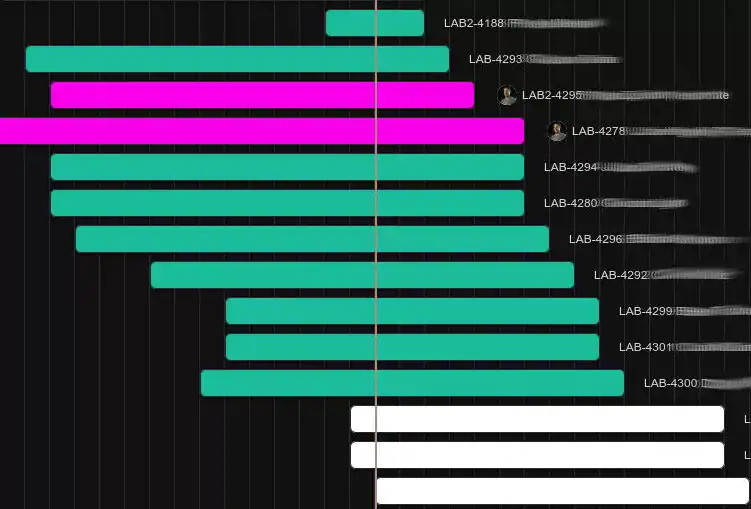
Task: Open the assignee avatar next to LAB-4278
Action: pos(557,131)
